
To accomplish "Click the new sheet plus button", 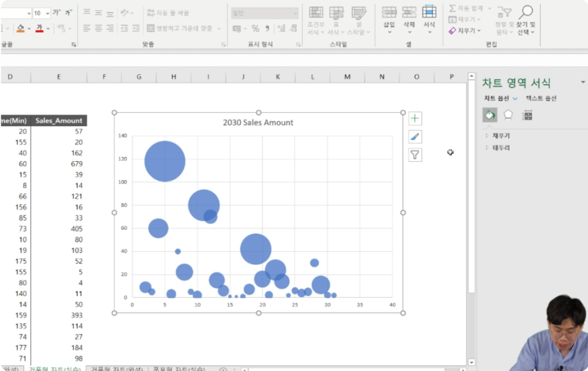I will click(x=223, y=369).
